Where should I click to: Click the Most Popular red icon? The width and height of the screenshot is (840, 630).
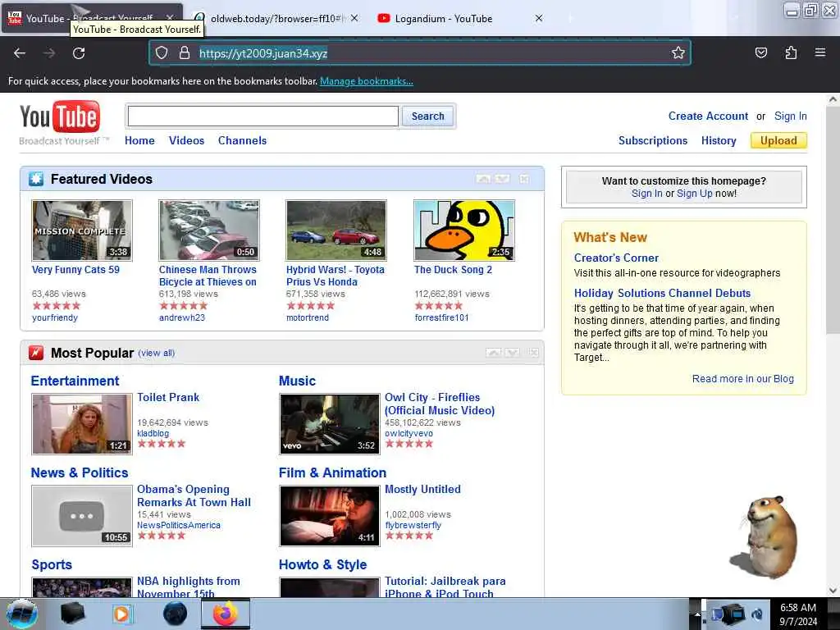(36, 353)
